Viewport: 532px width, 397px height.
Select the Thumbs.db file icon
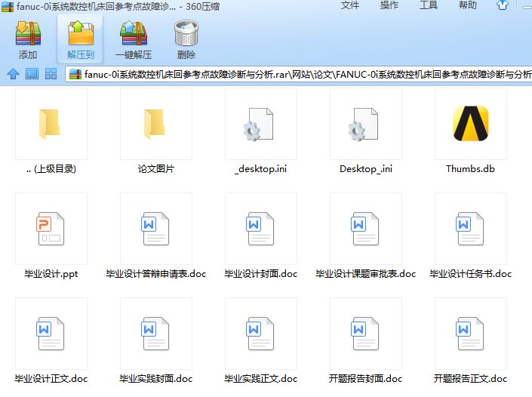coord(471,124)
